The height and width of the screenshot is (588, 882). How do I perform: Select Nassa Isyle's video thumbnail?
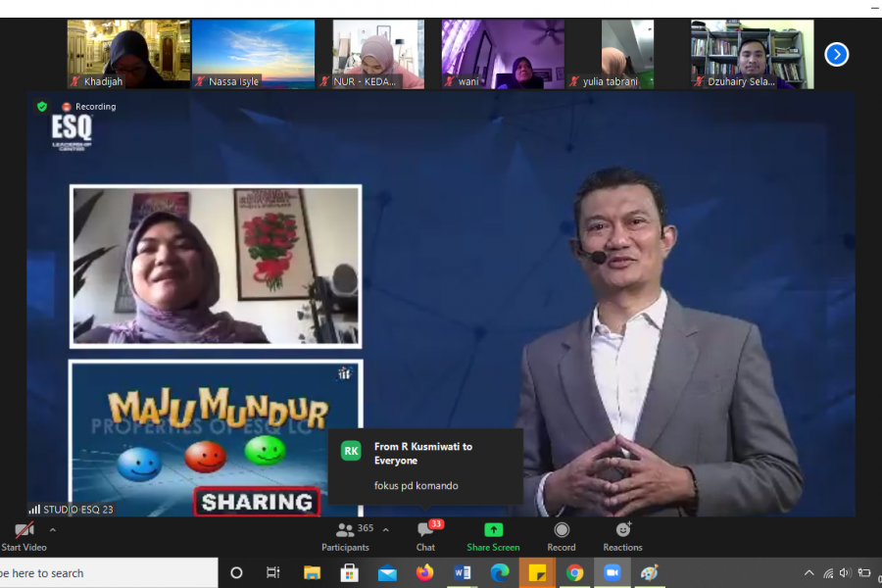tap(253, 54)
